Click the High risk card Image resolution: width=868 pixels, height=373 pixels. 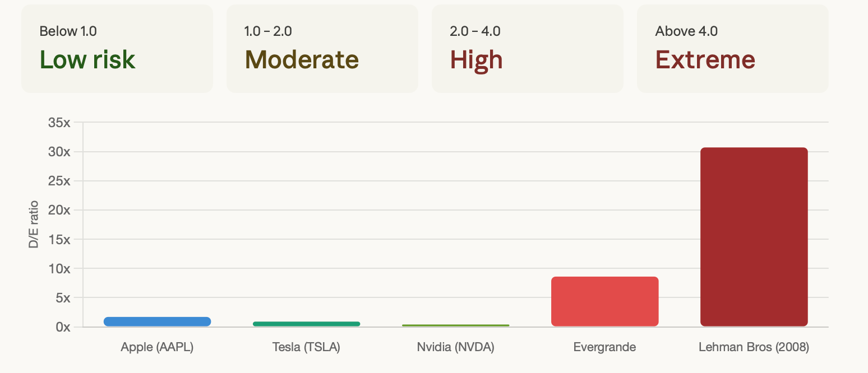coord(528,49)
